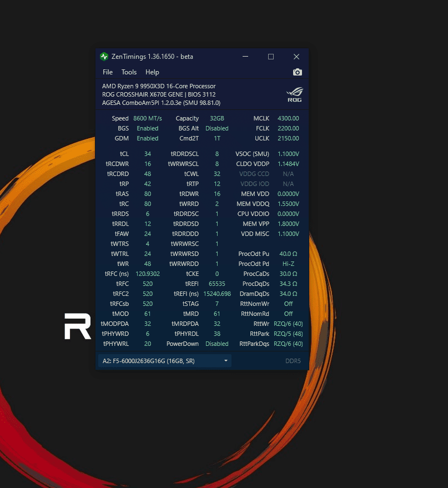Image resolution: width=448 pixels, height=488 pixels.
Task: Minimize the ZenTimings window
Action: click(x=245, y=57)
